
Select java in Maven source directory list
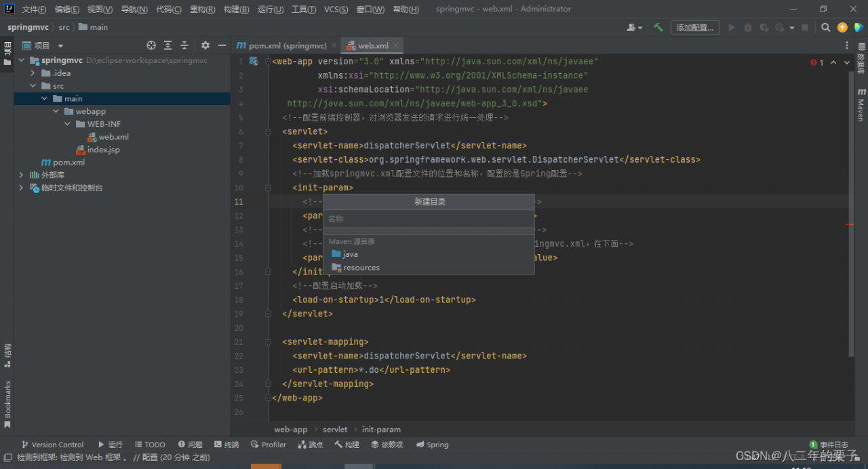click(350, 254)
